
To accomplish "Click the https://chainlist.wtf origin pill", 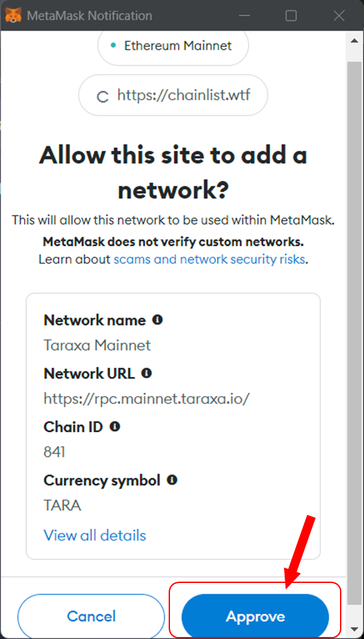I will [173, 95].
